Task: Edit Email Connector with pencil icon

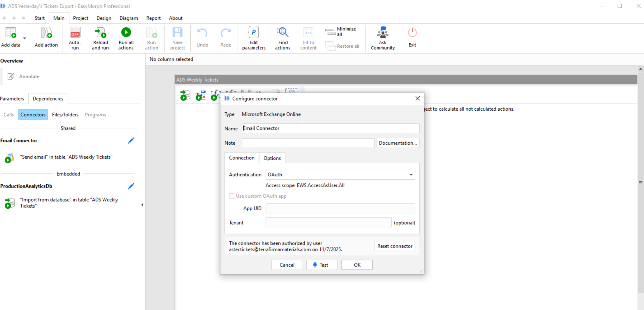Action: [x=131, y=140]
